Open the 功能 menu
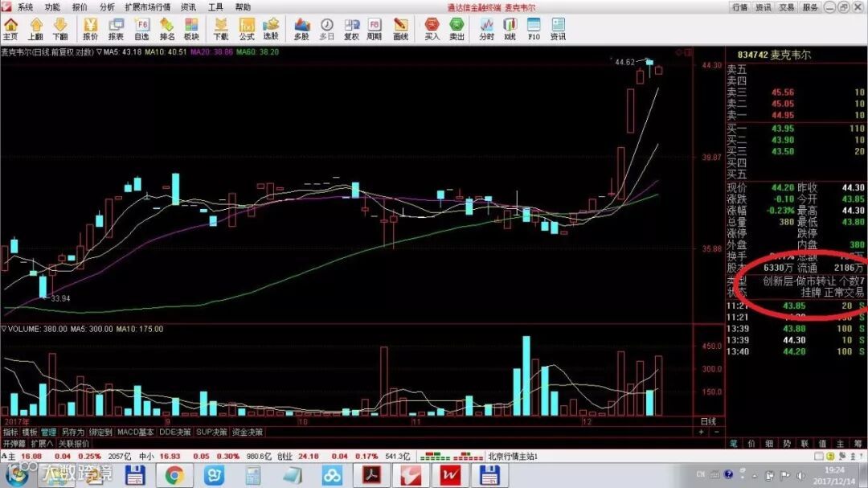 point(52,7)
